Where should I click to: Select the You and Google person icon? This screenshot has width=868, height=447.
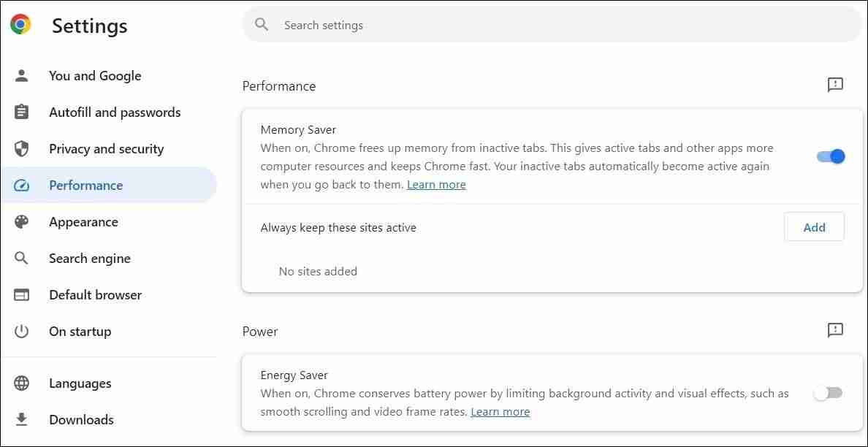(22, 75)
